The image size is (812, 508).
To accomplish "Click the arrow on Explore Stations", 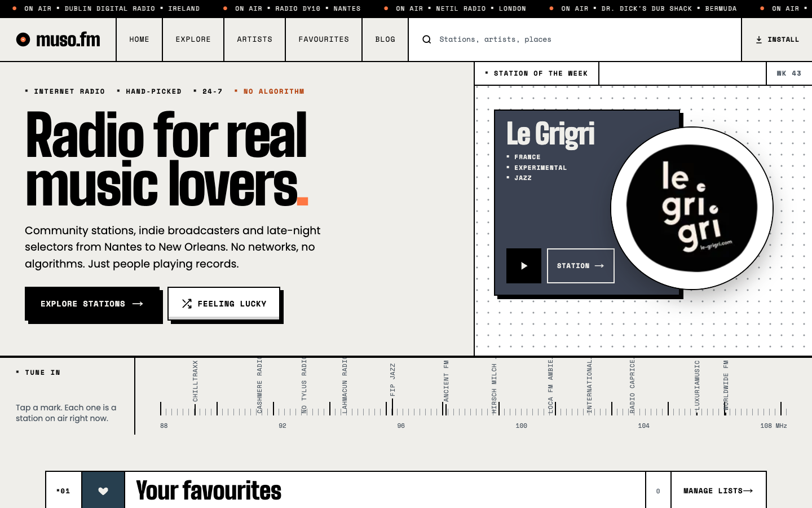I will (138, 304).
